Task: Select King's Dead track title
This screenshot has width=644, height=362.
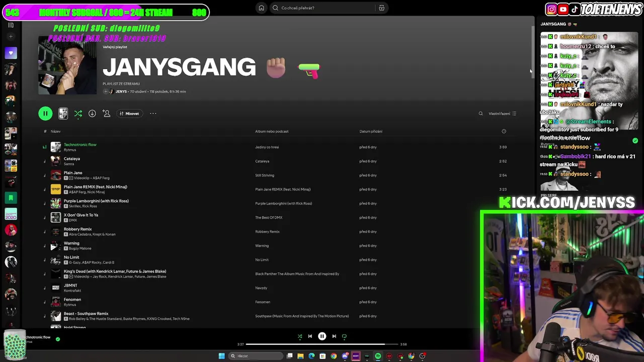Action: (115, 271)
